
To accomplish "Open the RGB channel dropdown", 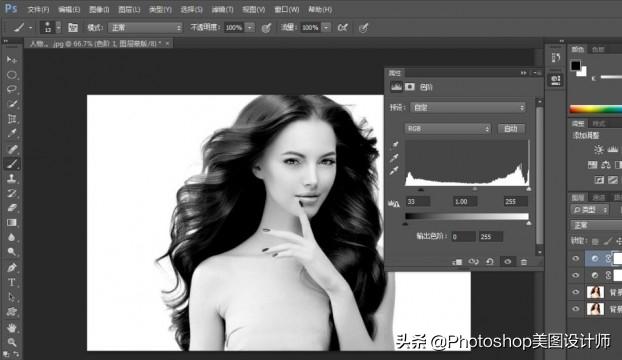I will 448,128.
